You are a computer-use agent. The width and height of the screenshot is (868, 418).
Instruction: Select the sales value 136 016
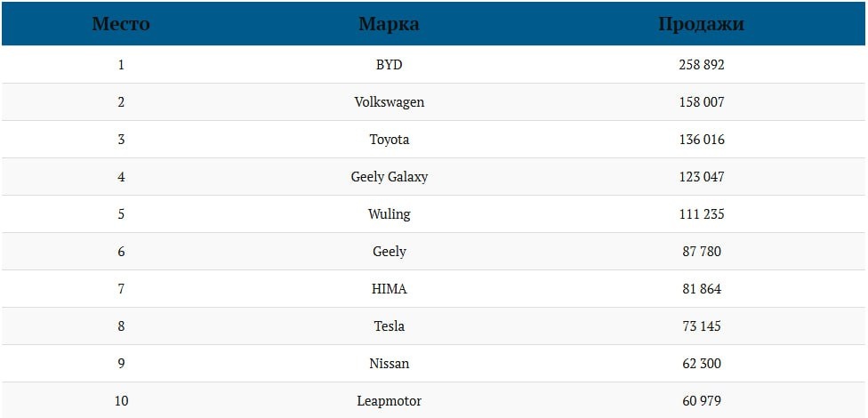click(702, 140)
